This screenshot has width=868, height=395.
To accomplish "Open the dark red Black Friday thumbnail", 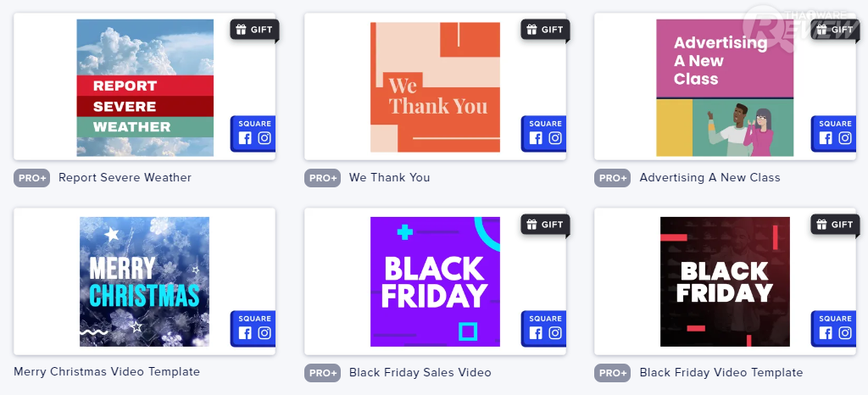I will coord(725,281).
